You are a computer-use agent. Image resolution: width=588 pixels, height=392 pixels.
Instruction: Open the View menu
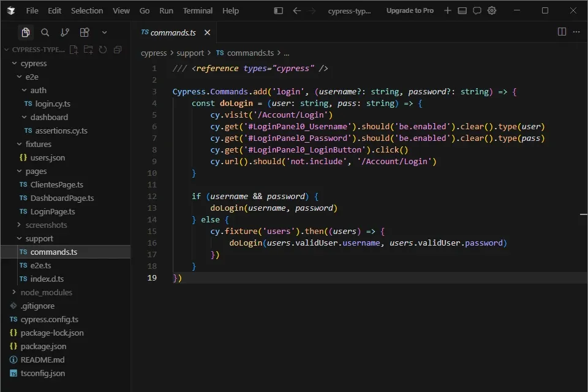click(x=121, y=10)
